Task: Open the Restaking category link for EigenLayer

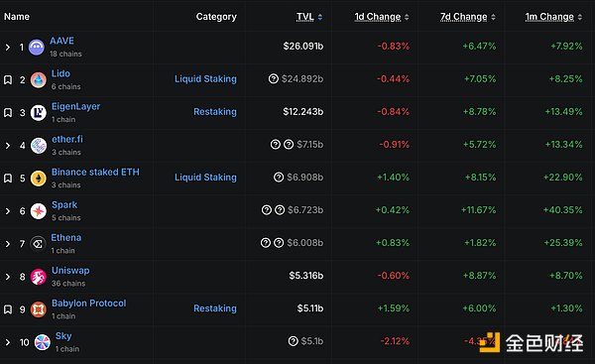Action: 215,112
